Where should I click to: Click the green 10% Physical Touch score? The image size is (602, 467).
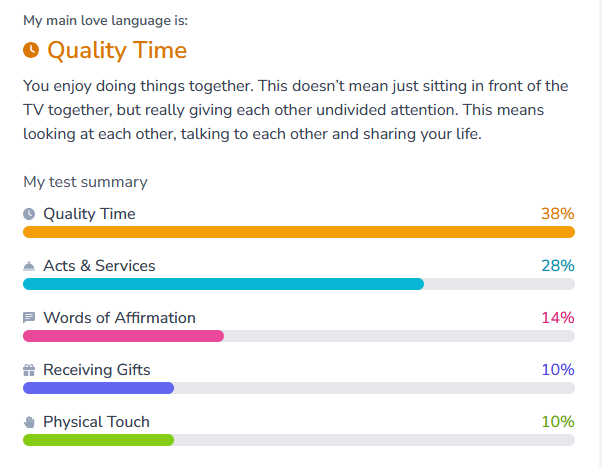coord(557,422)
